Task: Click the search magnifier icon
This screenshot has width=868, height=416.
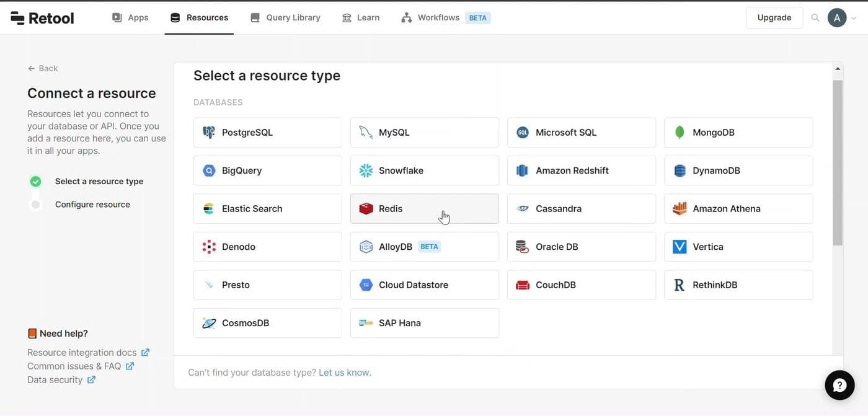Action: 815,18
